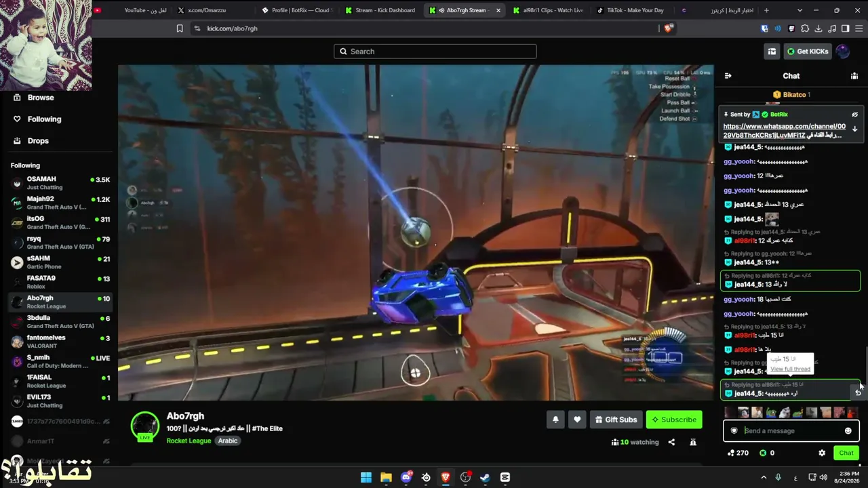Viewport: 868px width, 488px height.
Task: Open Windows Start menu
Action: 366,477
